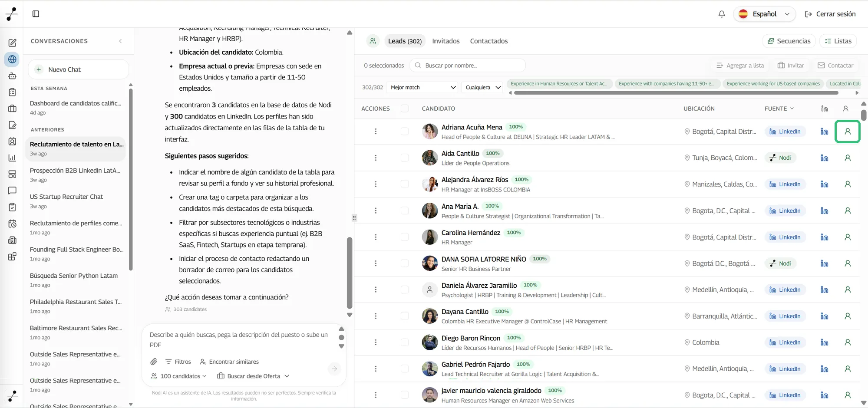Click the filter tags horizontal scrollbar

coord(676,93)
